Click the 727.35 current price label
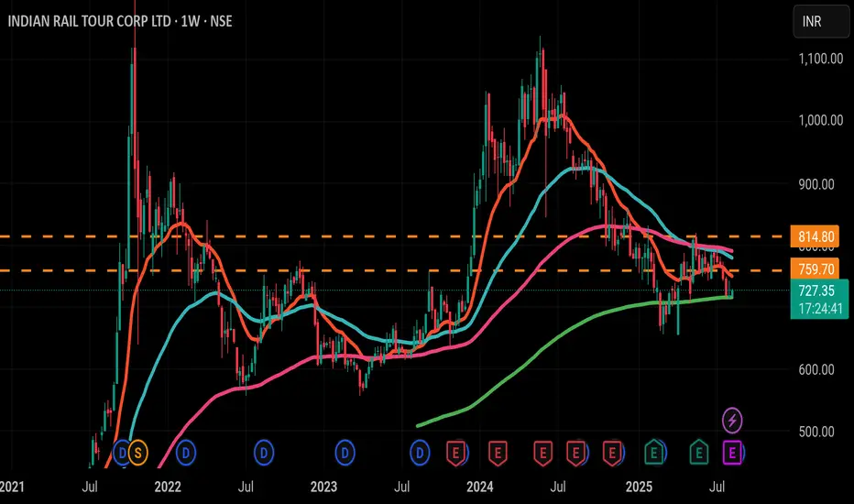 [817, 290]
